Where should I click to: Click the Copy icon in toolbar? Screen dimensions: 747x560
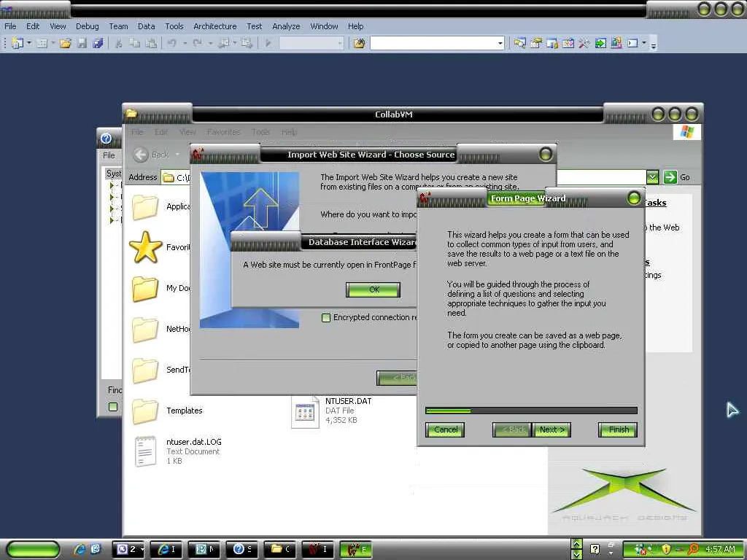[x=135, y=43]
